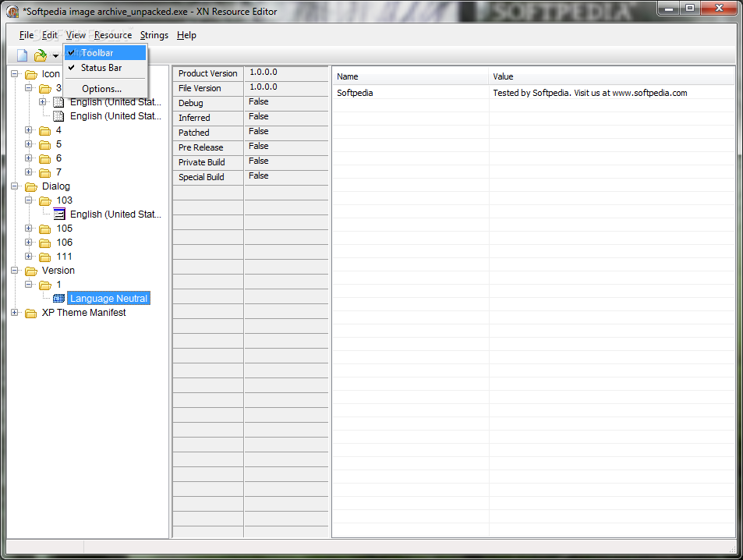The height and width of the screenshot is (560, 743).
Task: Select the XP Theme Manifest folder icon
Action: click(x=31, y=313)
